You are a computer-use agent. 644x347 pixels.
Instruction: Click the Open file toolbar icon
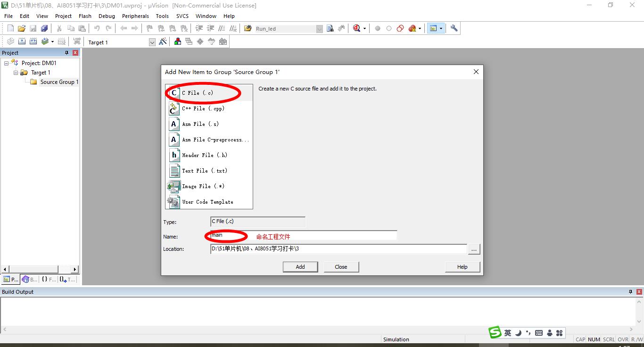[x=22, y=28]
